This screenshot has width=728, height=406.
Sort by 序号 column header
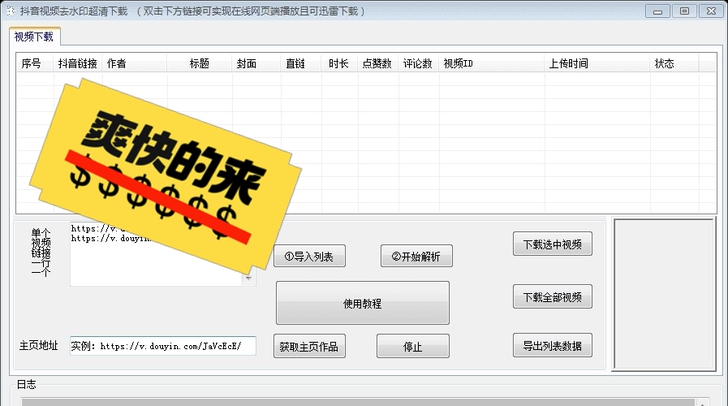(35, 63)
